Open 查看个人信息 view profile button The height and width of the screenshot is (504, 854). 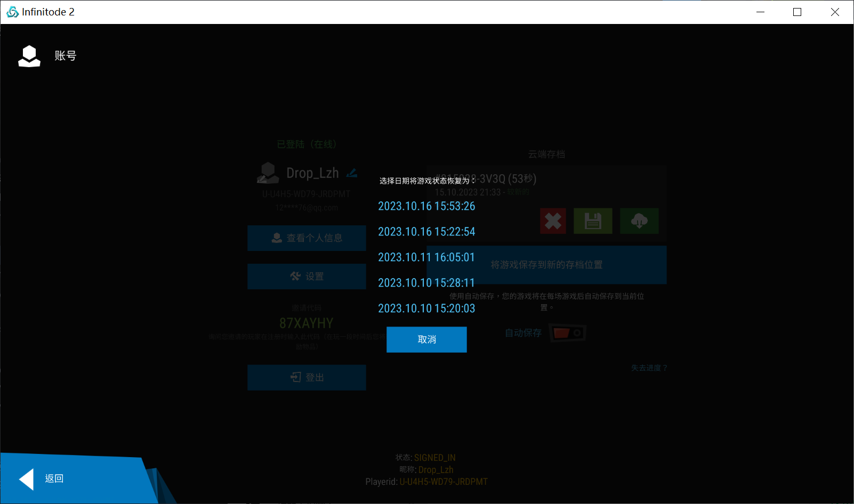click(307, 238)
